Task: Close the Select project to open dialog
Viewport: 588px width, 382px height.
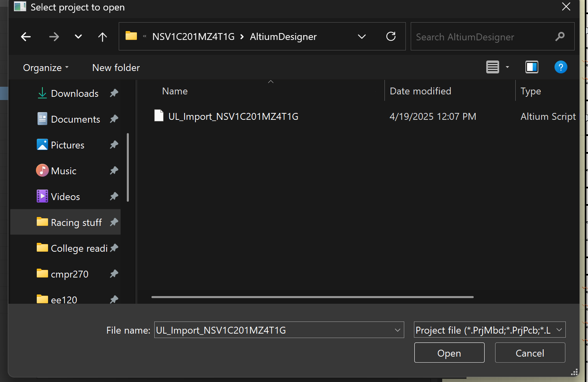Action: (566, 7)
